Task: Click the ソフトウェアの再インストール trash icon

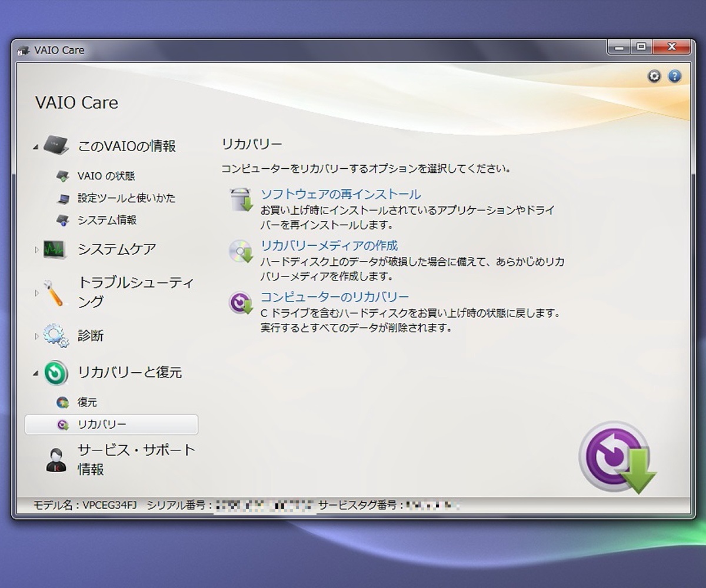Action: point(241,200)
